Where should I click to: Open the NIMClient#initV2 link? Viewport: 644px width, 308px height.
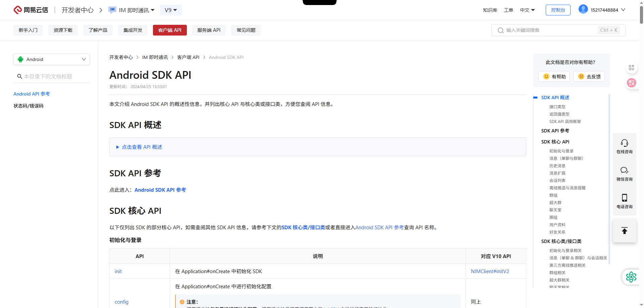click(x=490, y=271)
